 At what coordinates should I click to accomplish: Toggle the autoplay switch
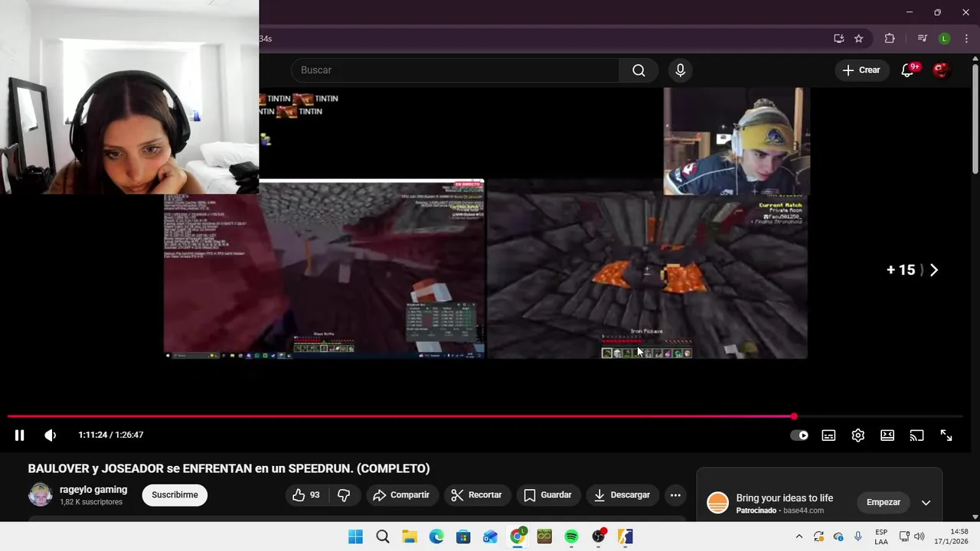click(x=799, y=435)
